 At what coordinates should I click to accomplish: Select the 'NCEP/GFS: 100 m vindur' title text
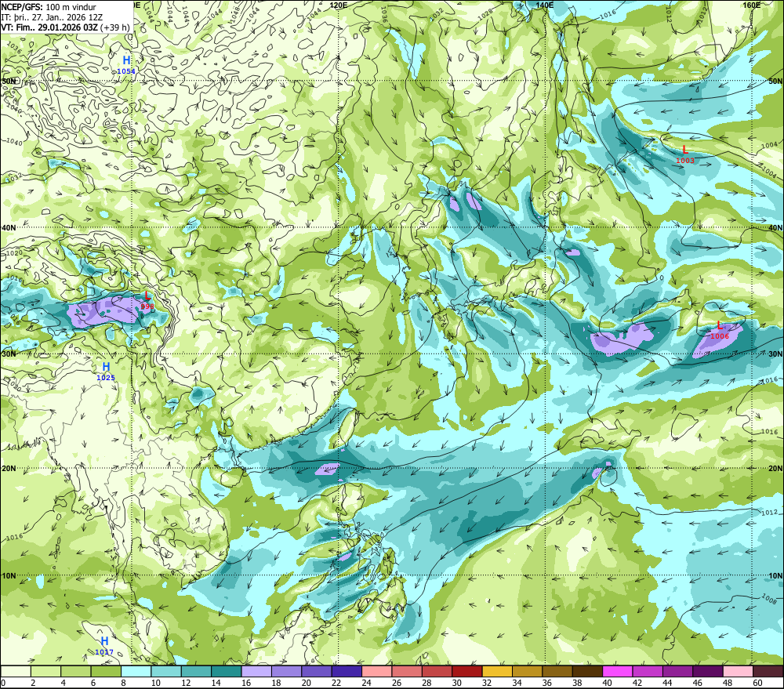[49, 7]
